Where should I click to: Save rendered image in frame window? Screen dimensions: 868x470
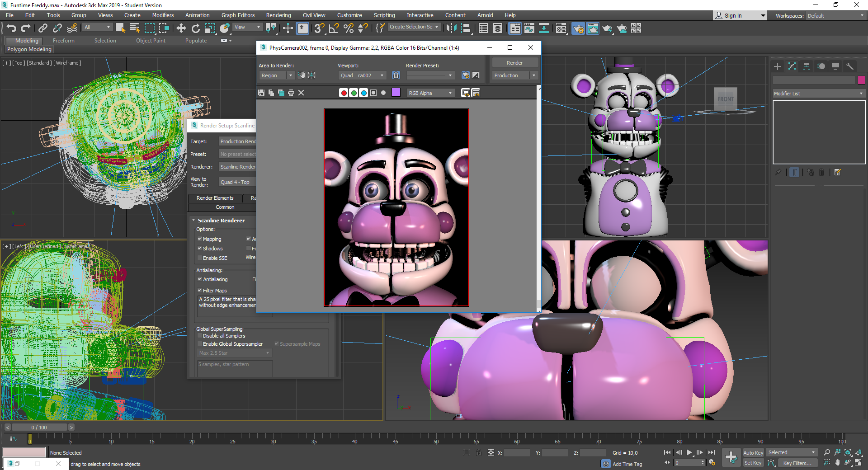261,93
